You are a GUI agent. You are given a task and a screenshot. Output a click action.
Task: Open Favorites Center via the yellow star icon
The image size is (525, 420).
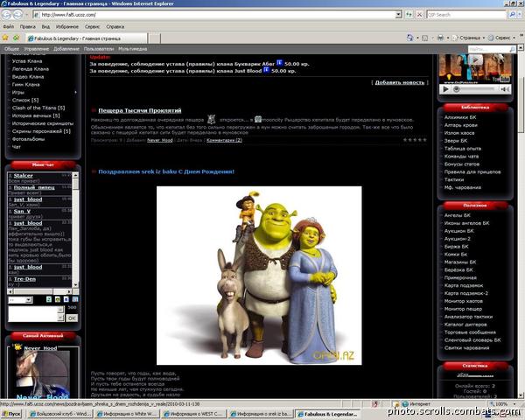(5, 38)
